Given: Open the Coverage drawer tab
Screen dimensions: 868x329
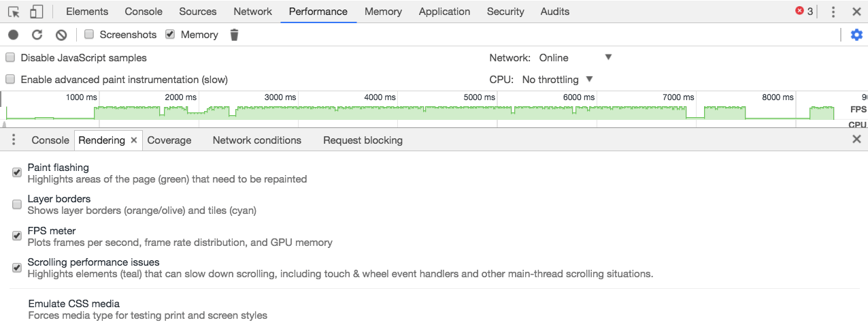Looking at the screenshot, I should [169, 140].
